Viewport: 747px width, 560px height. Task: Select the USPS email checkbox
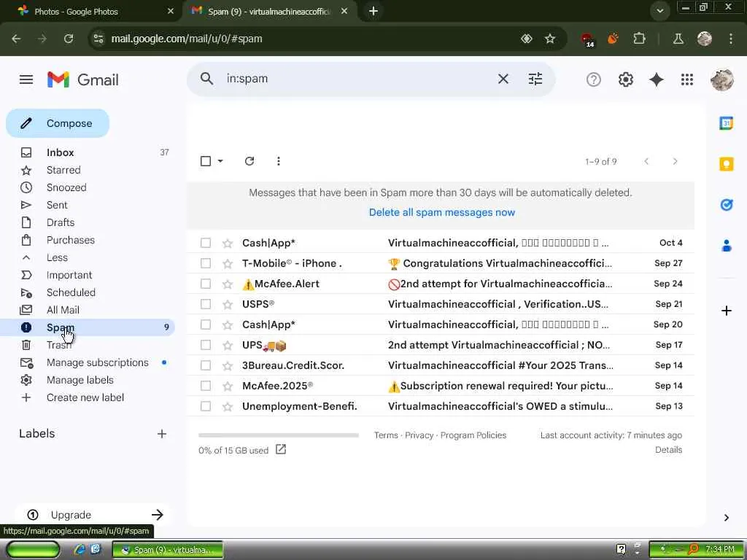[x=205, y=304]
